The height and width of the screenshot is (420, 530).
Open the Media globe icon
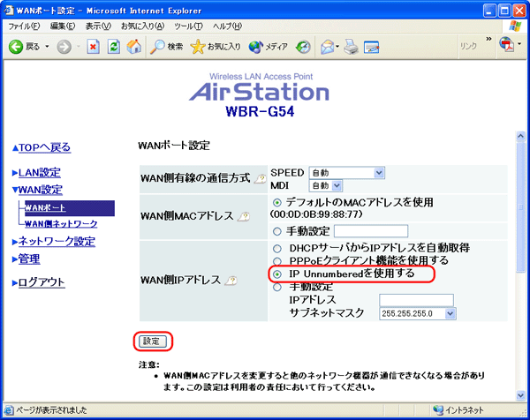pos(256,47)
